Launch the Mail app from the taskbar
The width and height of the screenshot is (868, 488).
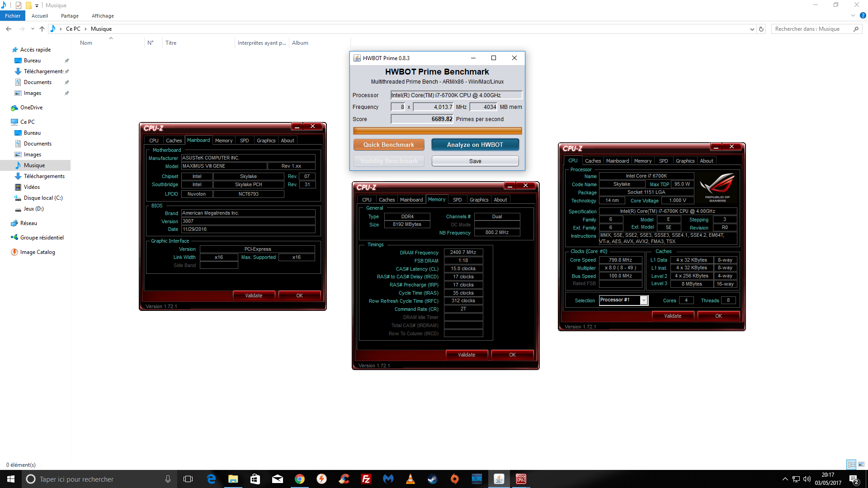click(x=277, y=479)
